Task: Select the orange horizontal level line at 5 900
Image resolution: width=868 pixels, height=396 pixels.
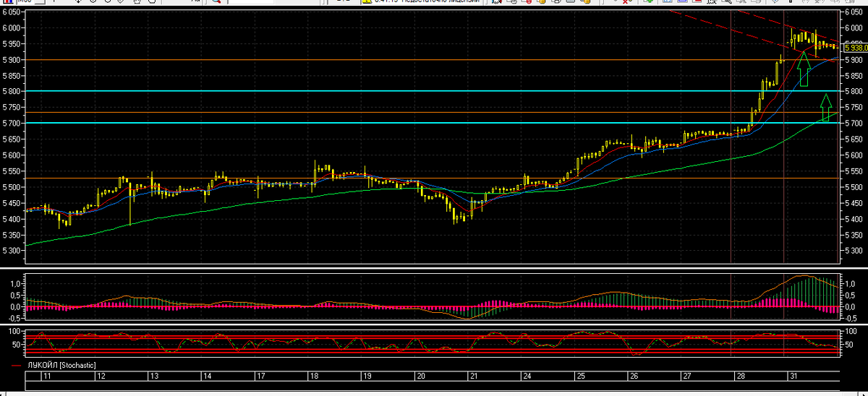Action: (433, 59)
